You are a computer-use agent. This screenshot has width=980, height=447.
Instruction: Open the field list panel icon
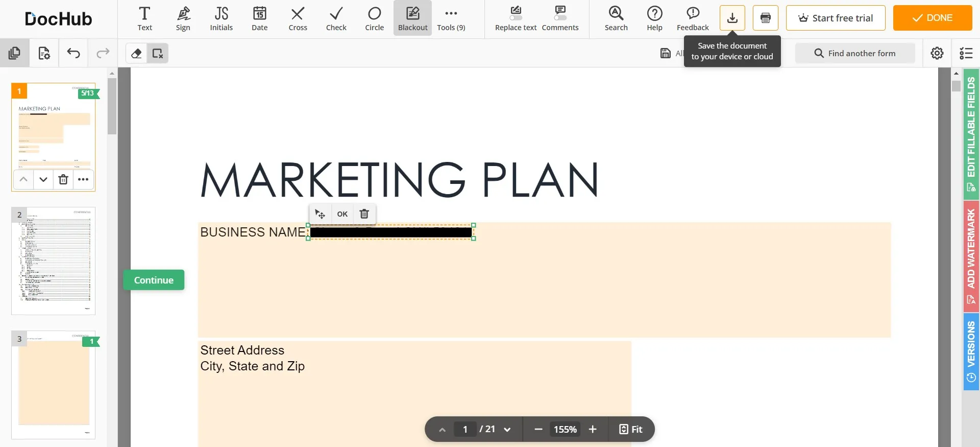click(x=966, y=53)
